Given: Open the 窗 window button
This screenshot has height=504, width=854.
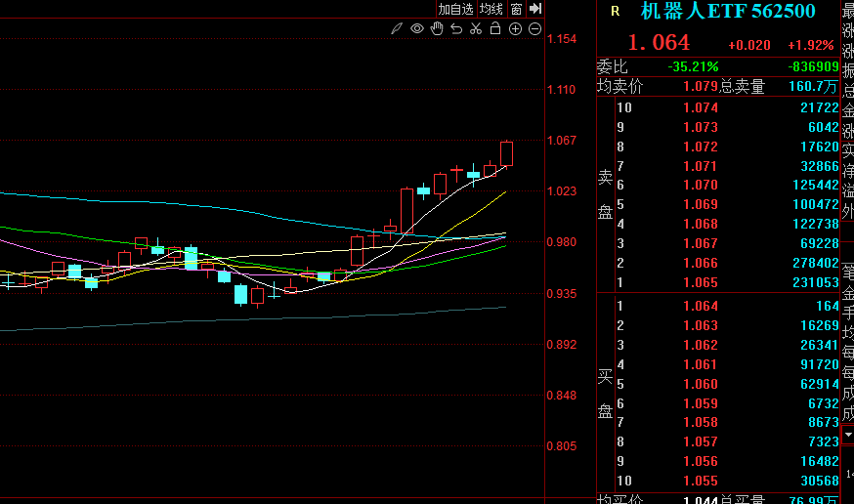Looking at the screenshot, I should pos(516,9).
